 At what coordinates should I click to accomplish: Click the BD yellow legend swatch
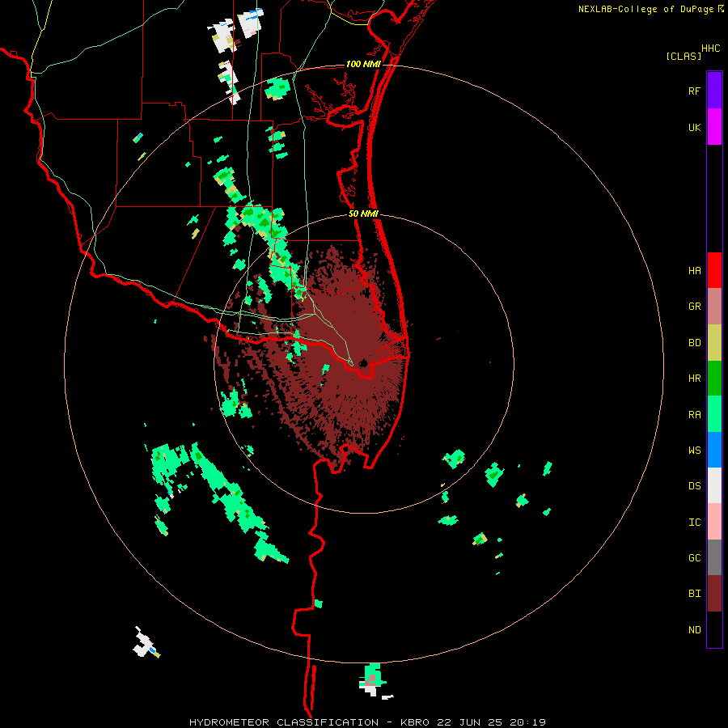tap(714, 343)
